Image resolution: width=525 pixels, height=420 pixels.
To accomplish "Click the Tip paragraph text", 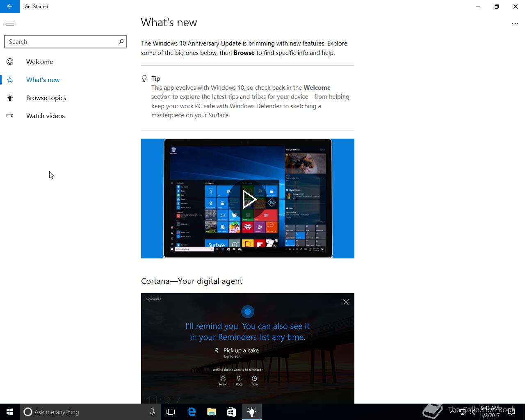I will tap(250, 101).
